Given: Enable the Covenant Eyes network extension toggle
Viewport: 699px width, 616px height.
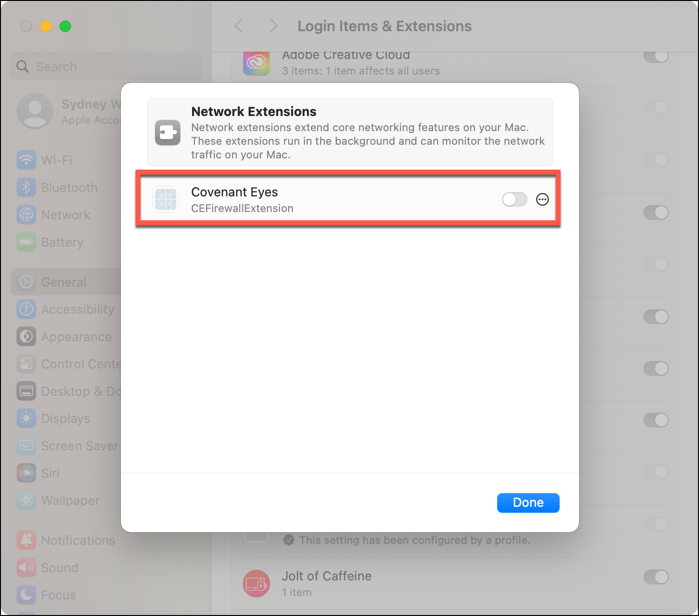Looking at the screenshot, I should click(515, 199).
